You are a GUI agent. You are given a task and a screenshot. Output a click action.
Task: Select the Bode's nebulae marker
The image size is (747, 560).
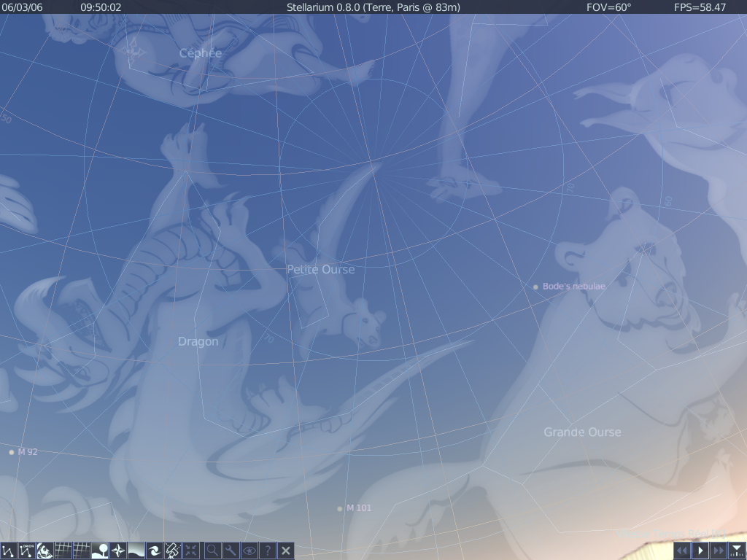click(x=535, y=287)
